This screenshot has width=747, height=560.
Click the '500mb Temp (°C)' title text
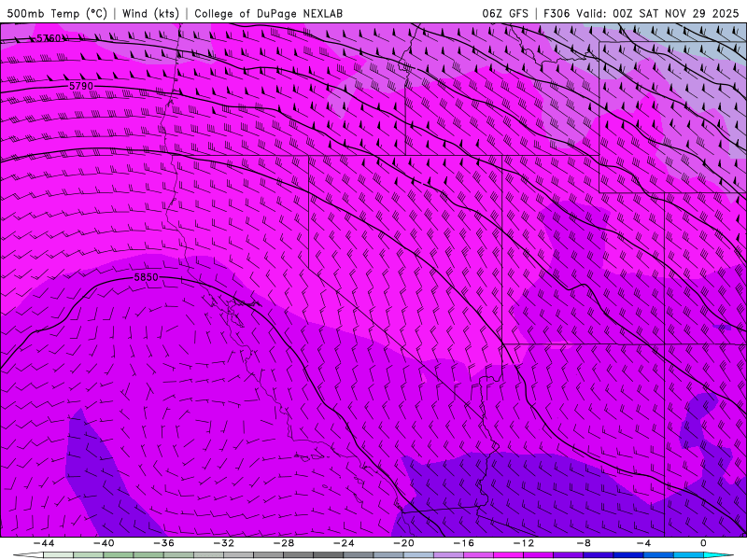point(57,13)
